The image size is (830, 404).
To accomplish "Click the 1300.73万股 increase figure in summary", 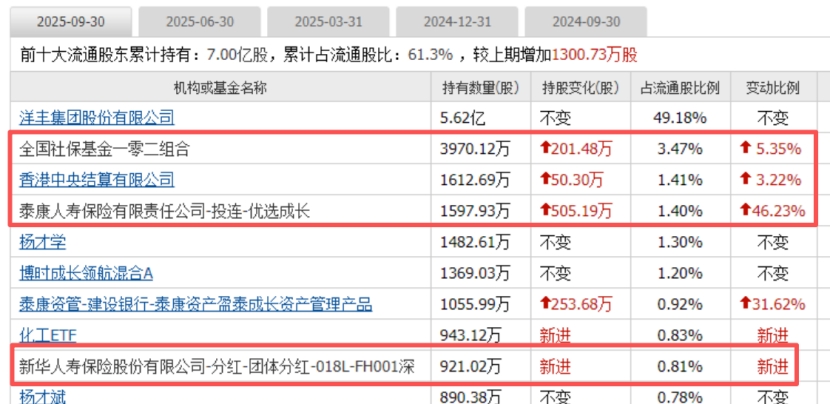I will (x=594, y=55).
